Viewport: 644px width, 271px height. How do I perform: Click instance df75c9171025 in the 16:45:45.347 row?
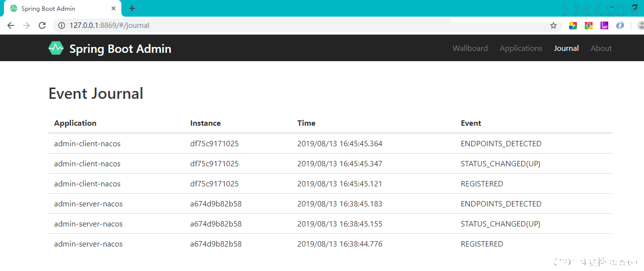click(x=214, y=164)
